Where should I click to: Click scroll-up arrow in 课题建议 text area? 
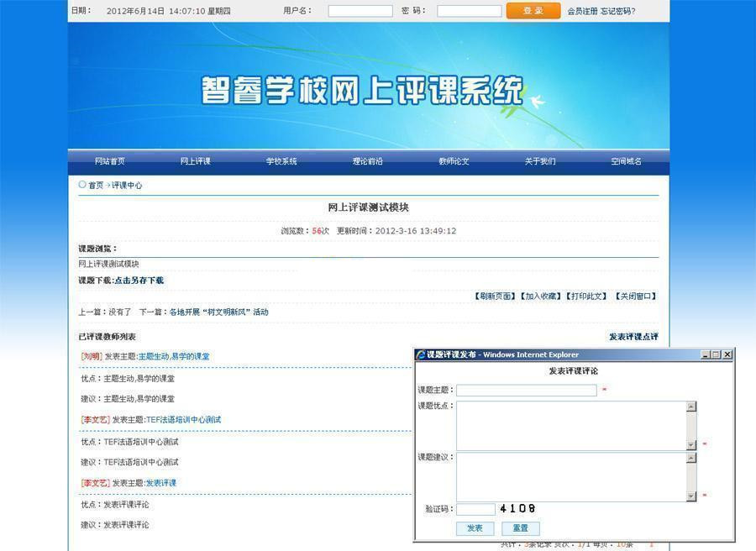pos(691,459)
